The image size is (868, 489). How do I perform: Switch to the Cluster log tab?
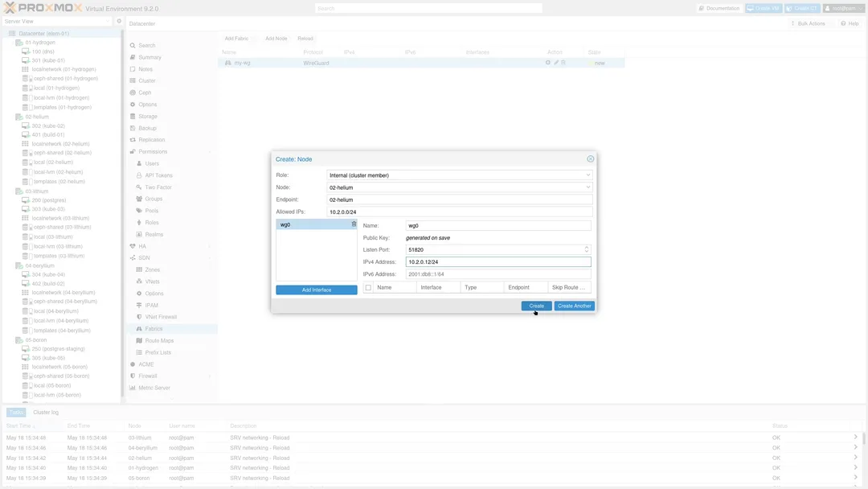point(45,412)
